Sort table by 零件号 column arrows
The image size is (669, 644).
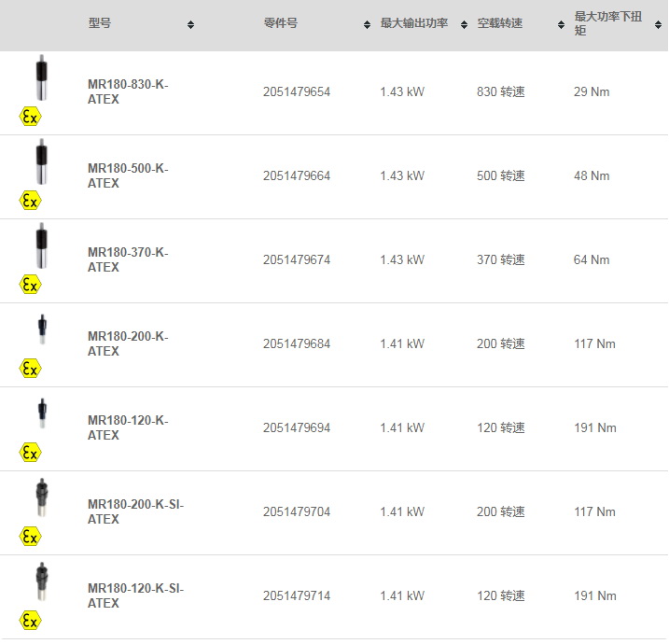point(367,25)
